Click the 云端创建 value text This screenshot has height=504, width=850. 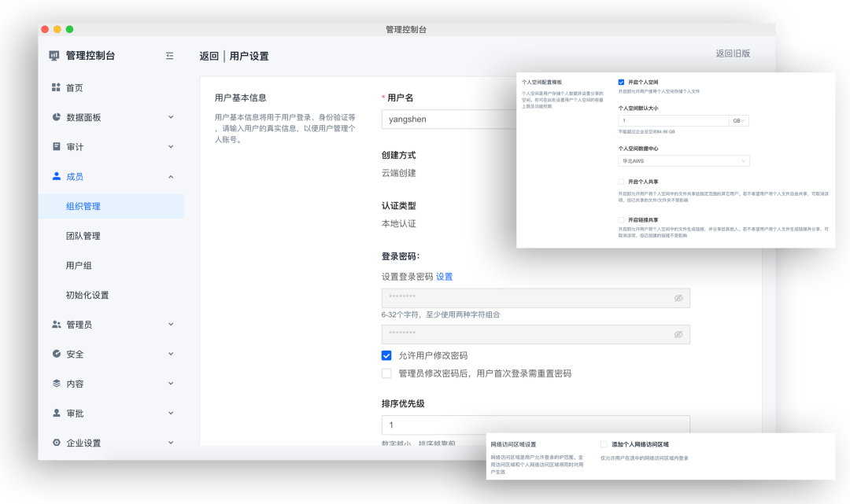click(398, 173)
